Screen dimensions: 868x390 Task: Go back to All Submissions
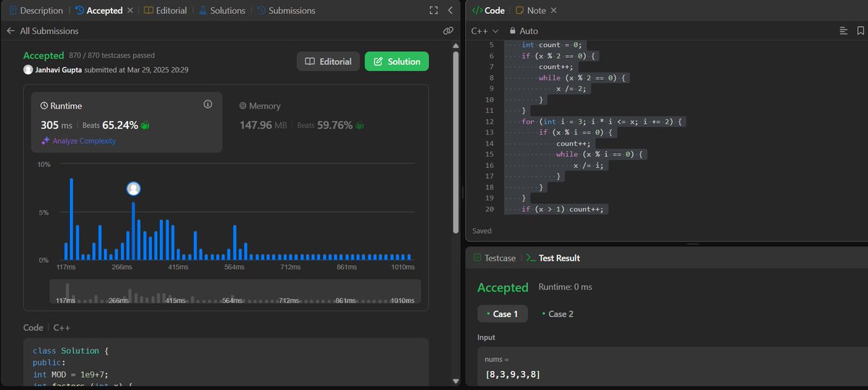click(x=43, y=31)
